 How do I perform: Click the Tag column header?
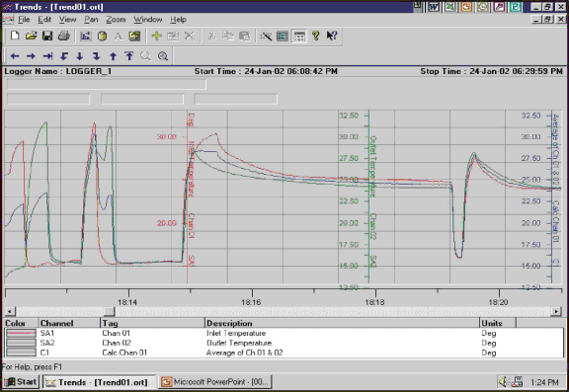(x=152, y=323)
